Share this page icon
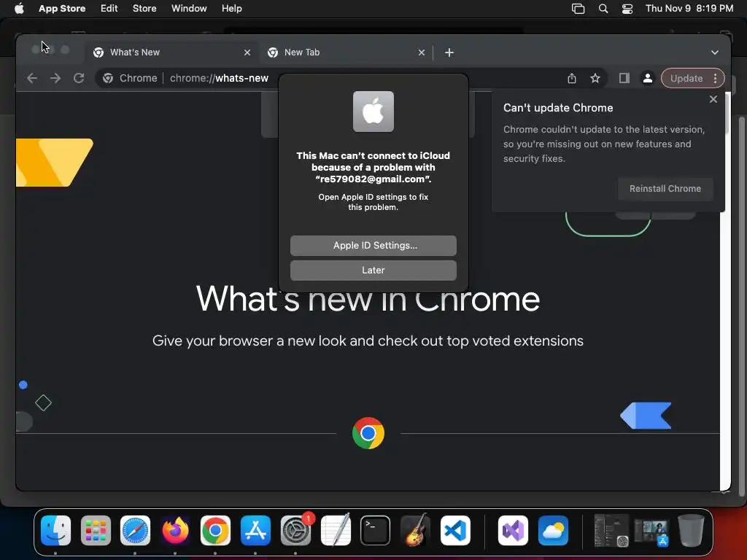Viewport: 747px width, 560px height. click(x=572, y=79)
